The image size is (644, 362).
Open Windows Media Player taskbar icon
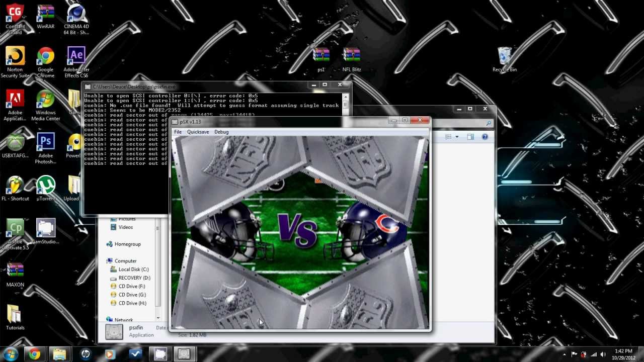click(x=110, y=354)
